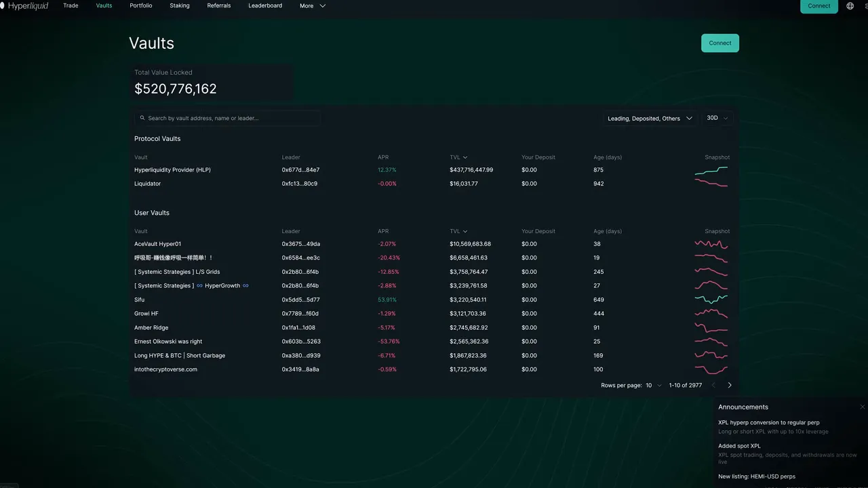Close the Announcements panel
Screen dimensions: 868x488
click(x=862, y=407)
